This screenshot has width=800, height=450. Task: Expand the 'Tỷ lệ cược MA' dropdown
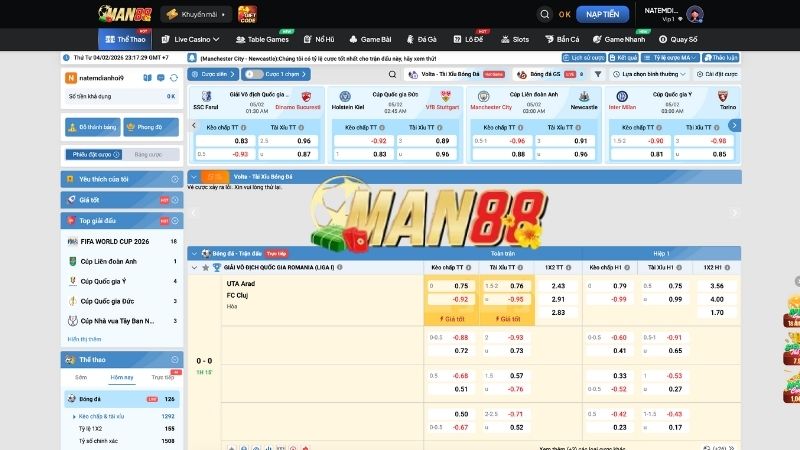(673, 58)
